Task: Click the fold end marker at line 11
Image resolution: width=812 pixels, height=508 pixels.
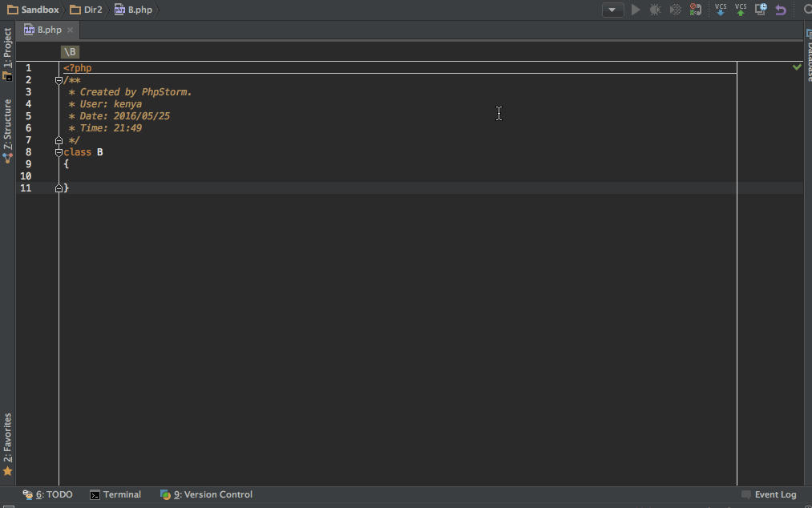Action: (x=59, y=188)
